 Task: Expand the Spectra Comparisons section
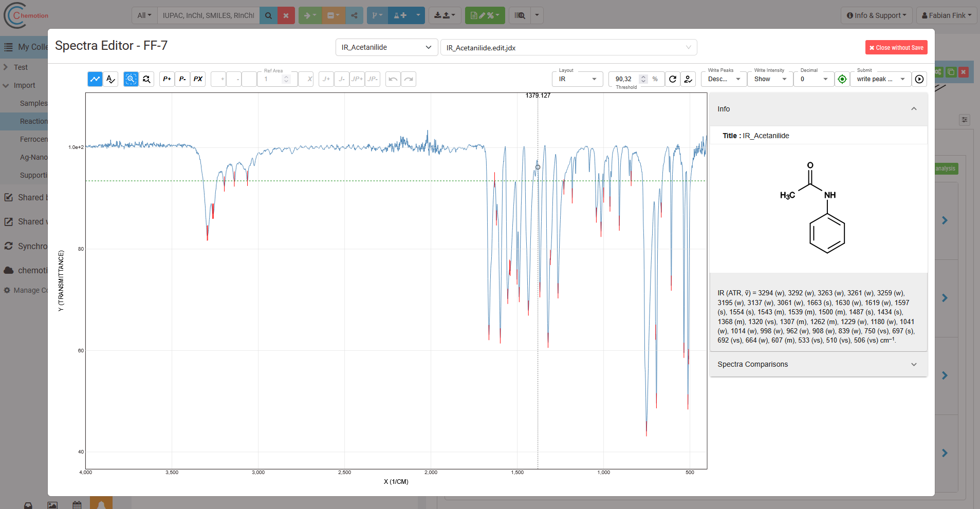(914, 364)
